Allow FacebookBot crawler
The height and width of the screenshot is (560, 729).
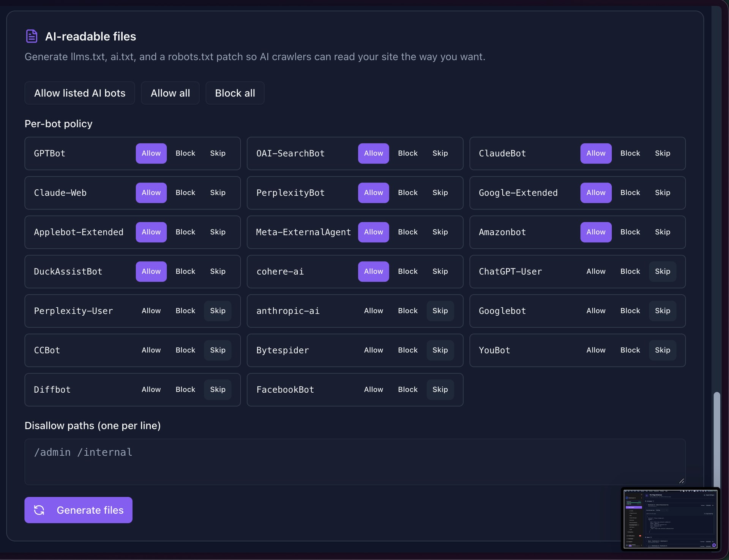(374, 390)
